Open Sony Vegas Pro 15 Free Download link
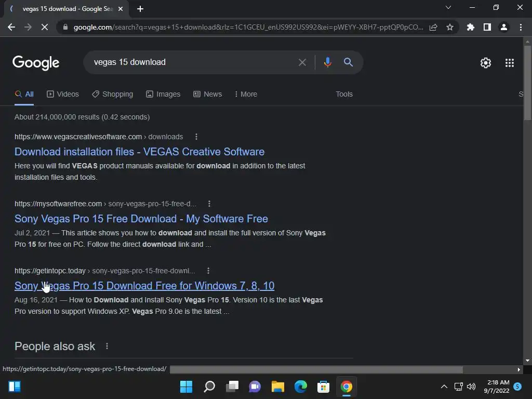This screenshot has height=399, width=532. click(141, 219)
